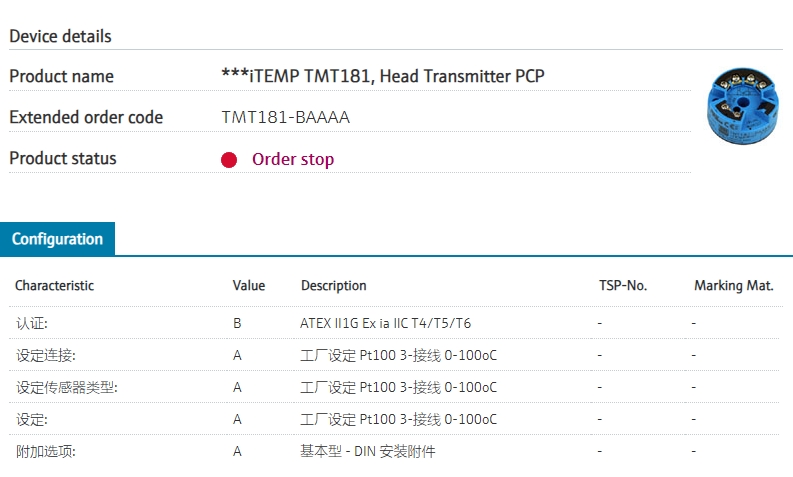The height and width of the screenshot is (477, 793).
Task: Click the Value column header
Action: [x=249, y=285]
